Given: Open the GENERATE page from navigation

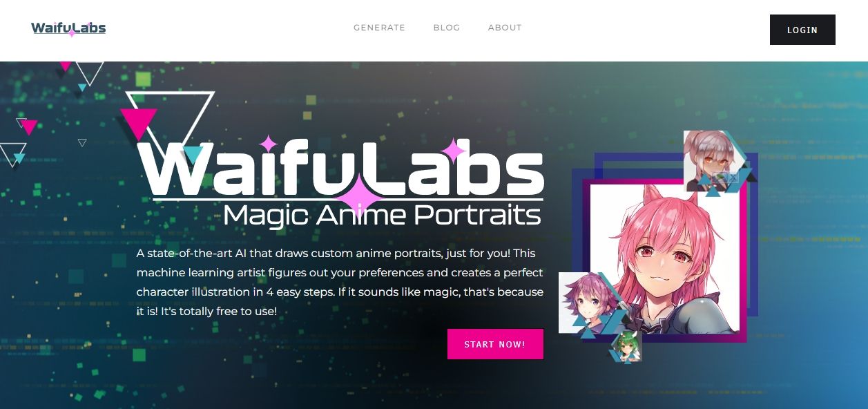Looking at the screenshot, I should 379,28.
